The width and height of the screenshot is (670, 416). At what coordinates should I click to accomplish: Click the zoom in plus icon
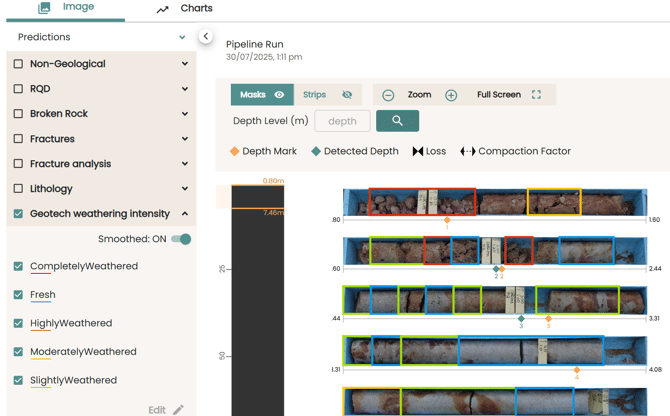[x=451, y=95]
